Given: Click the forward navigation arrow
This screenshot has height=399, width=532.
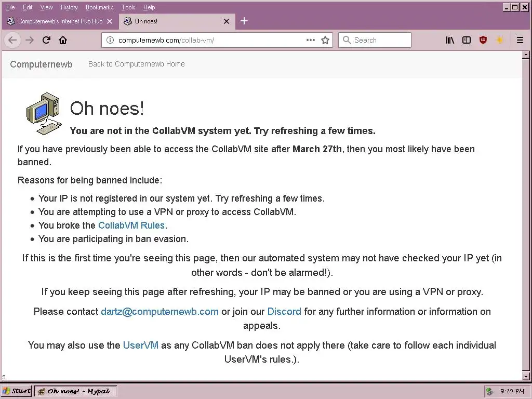Looking at the screenshot, I should click(x=30, y=40).
